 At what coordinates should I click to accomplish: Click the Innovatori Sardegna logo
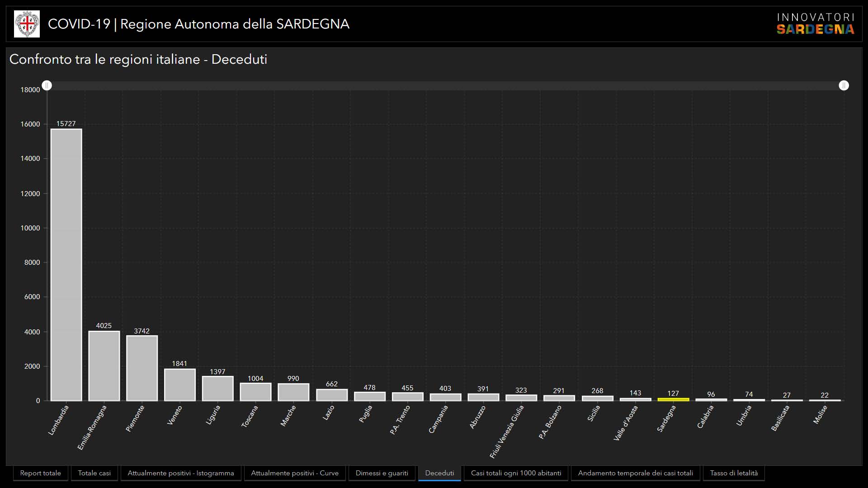coord(815,24)
